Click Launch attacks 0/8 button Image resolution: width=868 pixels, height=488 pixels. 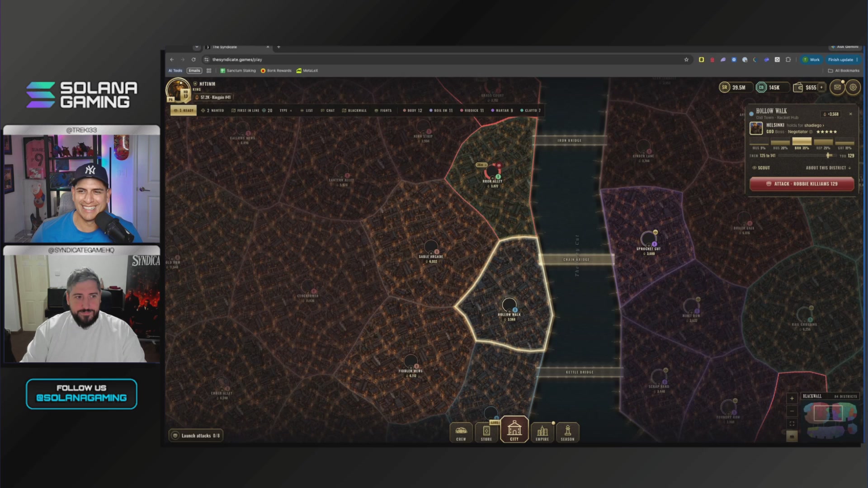click(x=196, y=436)
